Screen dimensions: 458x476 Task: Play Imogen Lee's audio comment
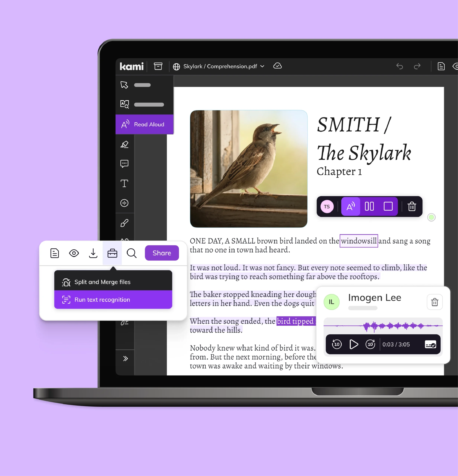[354, 344]
